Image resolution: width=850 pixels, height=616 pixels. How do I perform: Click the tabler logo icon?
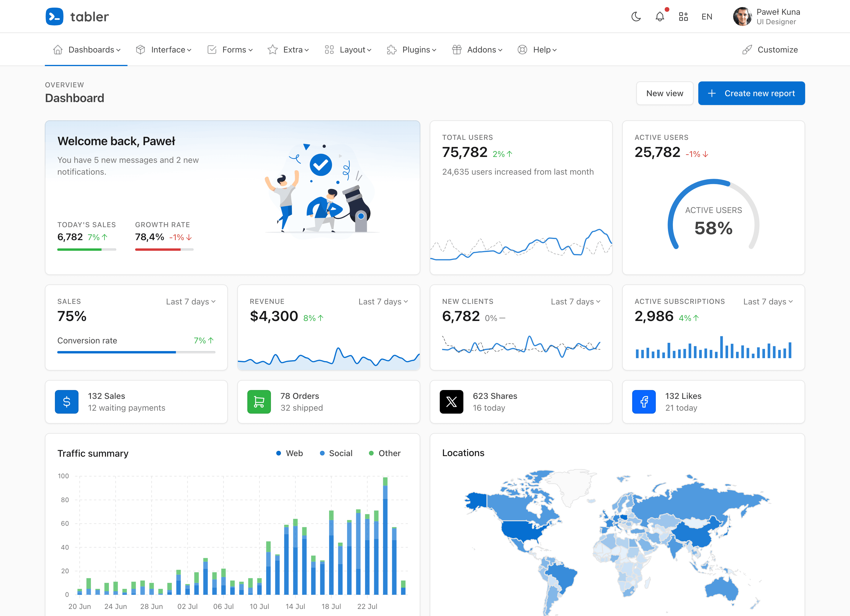coord(54,17)
